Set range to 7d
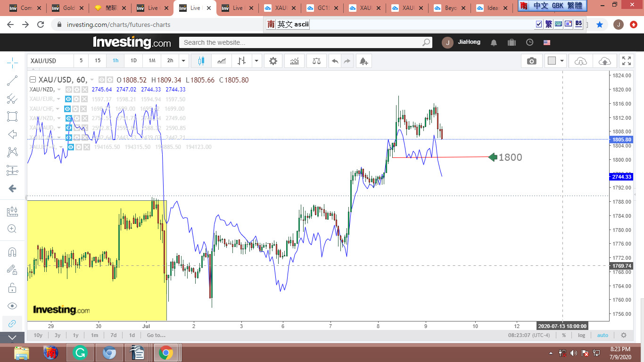Screen dimensions: 644x362 point(113,335)
